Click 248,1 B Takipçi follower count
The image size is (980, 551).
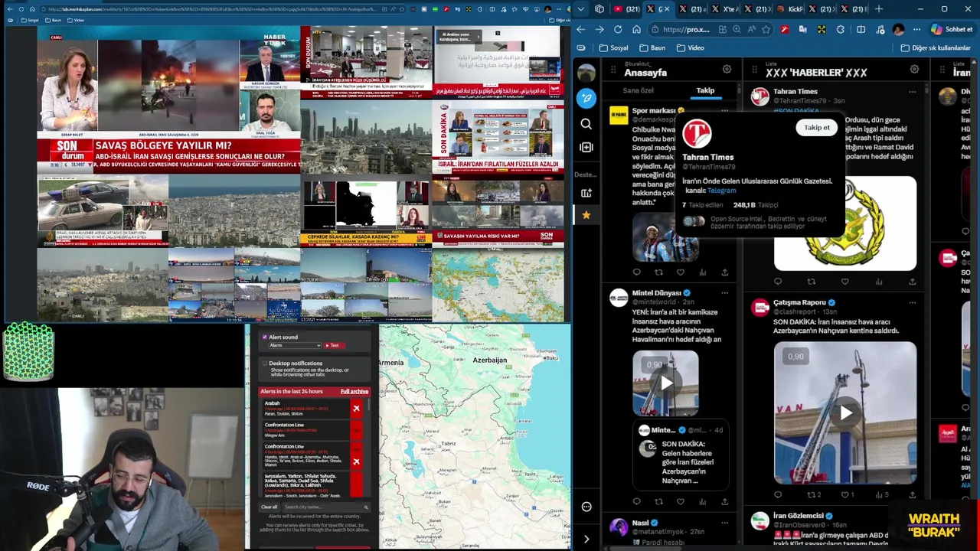point(755,205)
